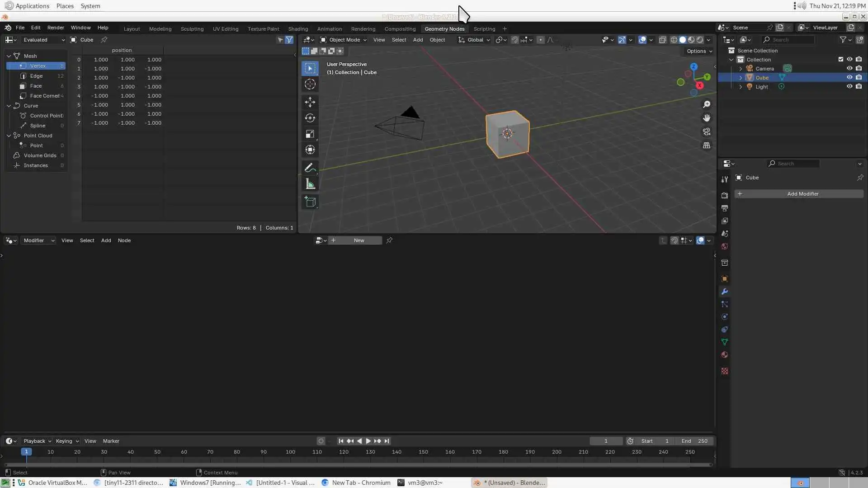Screen dimensions: 868x488
Task: Select the Move tool in viewport toolbar
Action: [x=310, y=102]
